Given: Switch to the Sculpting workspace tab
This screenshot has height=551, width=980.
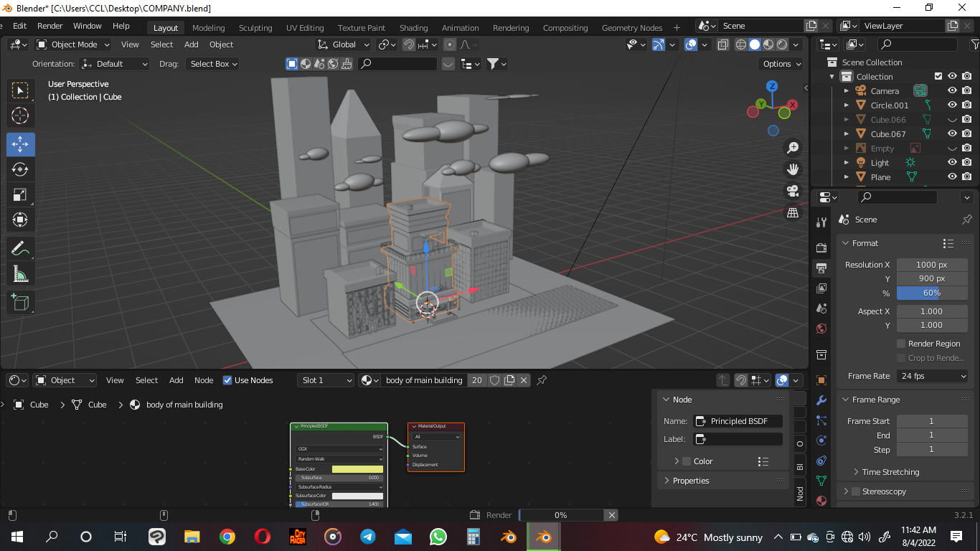Looking at the screenshot, I should tap(255, 28).
